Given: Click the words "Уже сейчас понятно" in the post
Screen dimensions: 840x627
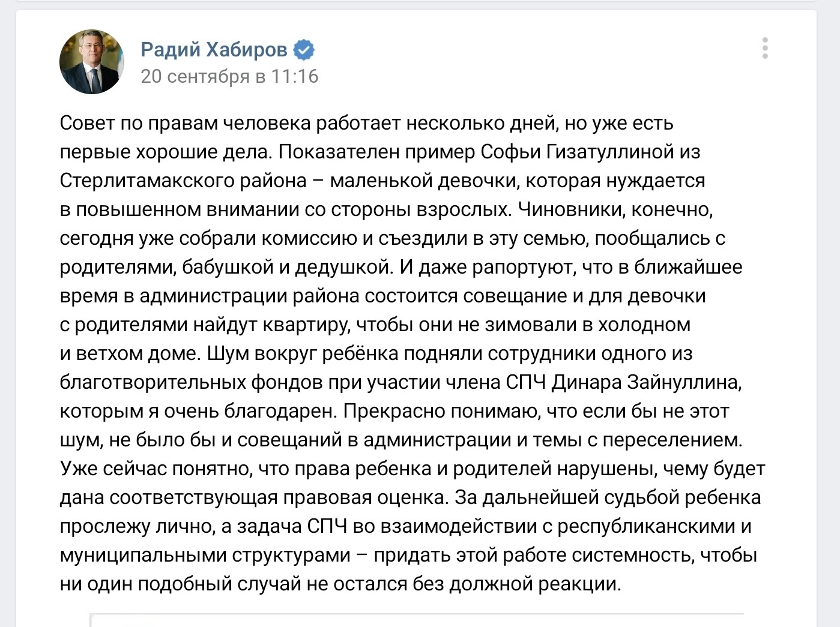Looking at the screenshot, I should [154, 469].
